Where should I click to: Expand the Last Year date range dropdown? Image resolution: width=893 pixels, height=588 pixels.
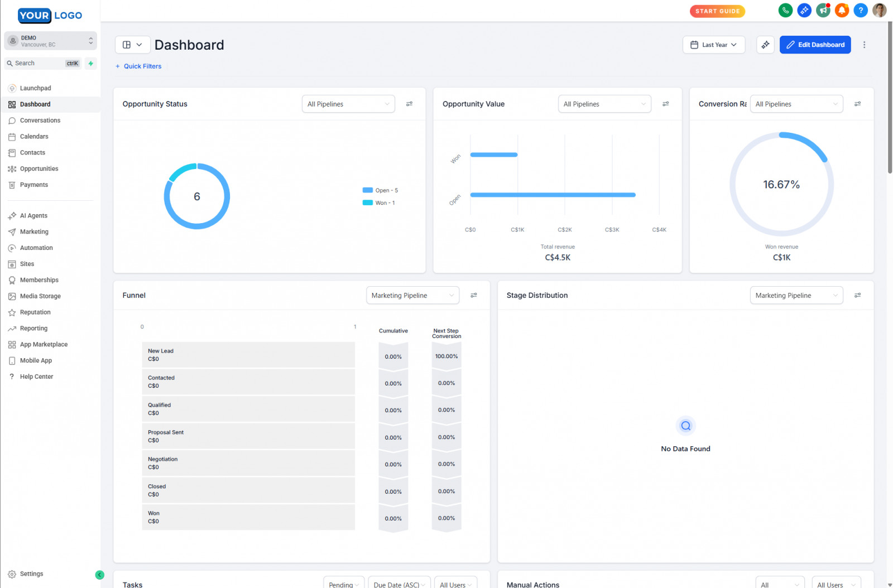pyautogui.click(x=713, y=45)
